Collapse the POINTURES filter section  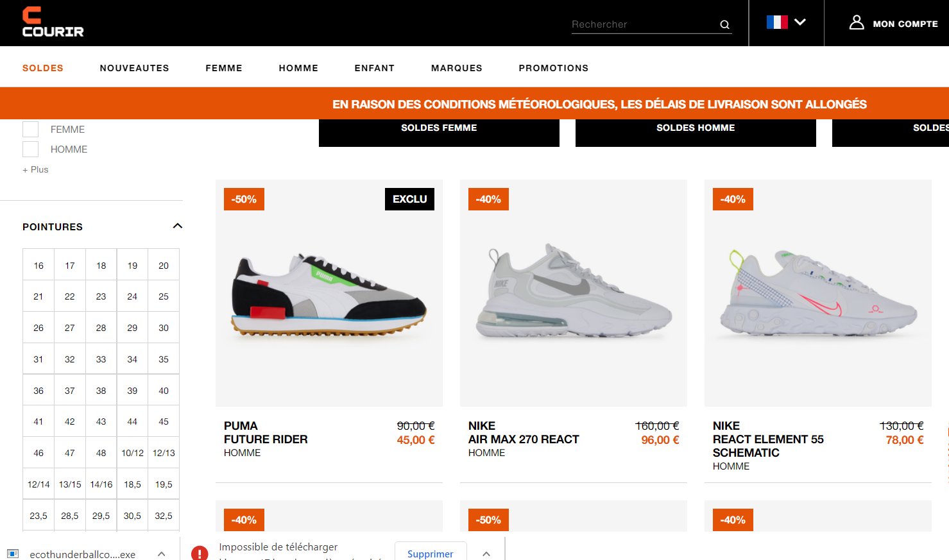[x=178, y=226]
